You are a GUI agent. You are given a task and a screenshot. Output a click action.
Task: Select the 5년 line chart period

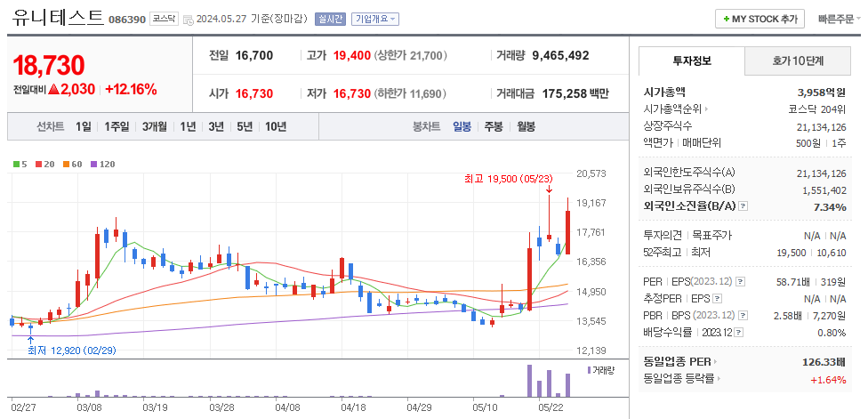click(244, 126)
